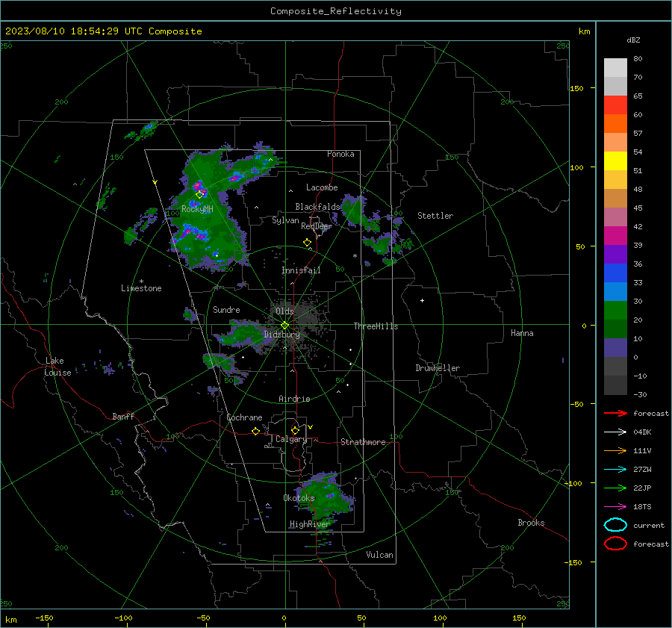Click the magenta 39-42 dBZ swatch
The width and height of the screenshot is (672, 628).
(615, 235)
